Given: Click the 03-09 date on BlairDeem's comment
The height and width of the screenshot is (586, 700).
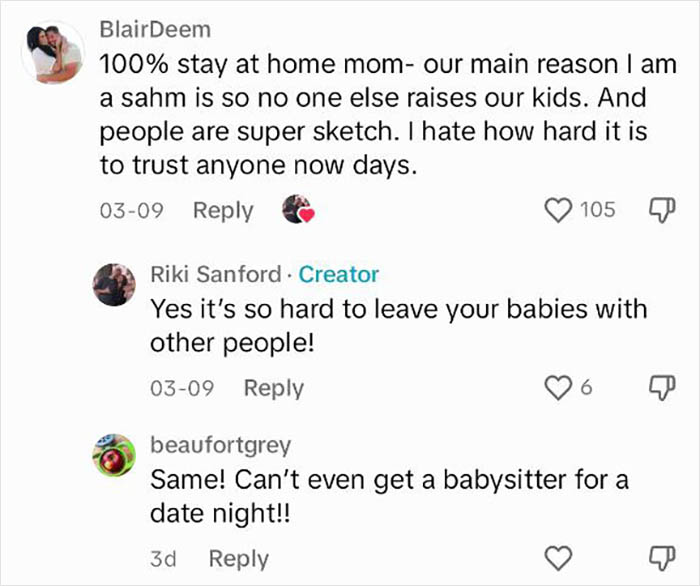Looking at the screenshot, I should (x=131, y=211).
